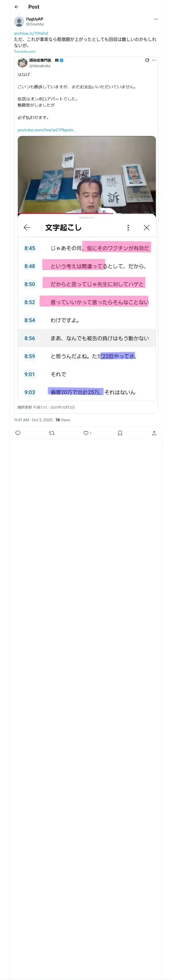Image resolution: width=172 pixels, height=980 pixels.
Task: Click the @OowtAp handle
Action: 35,24
